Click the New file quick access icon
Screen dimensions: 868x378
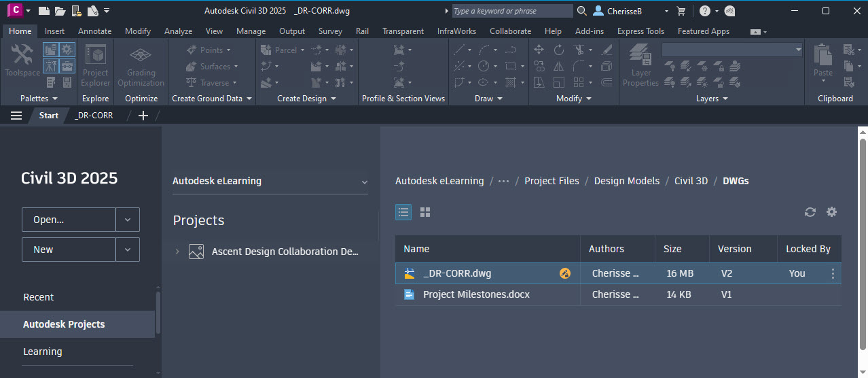coord(43,11)
